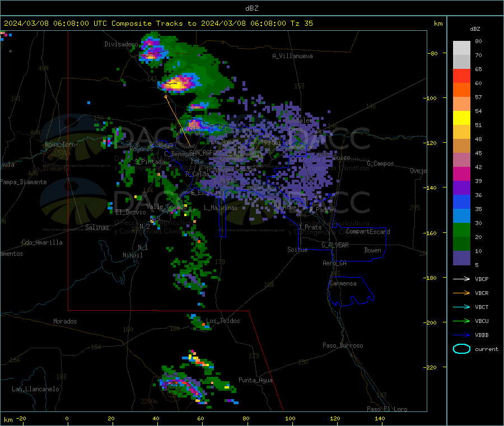Click the blue VBBB arrow in legend

tap(461, 335)
